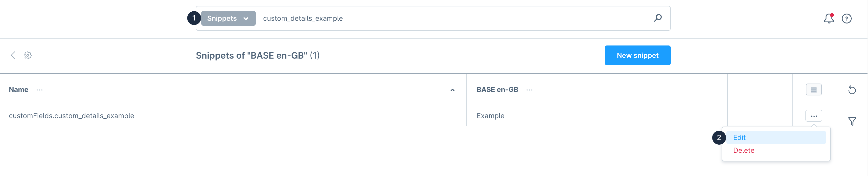
Task: Select Delete from the context menu
Action: click(743, 151)
